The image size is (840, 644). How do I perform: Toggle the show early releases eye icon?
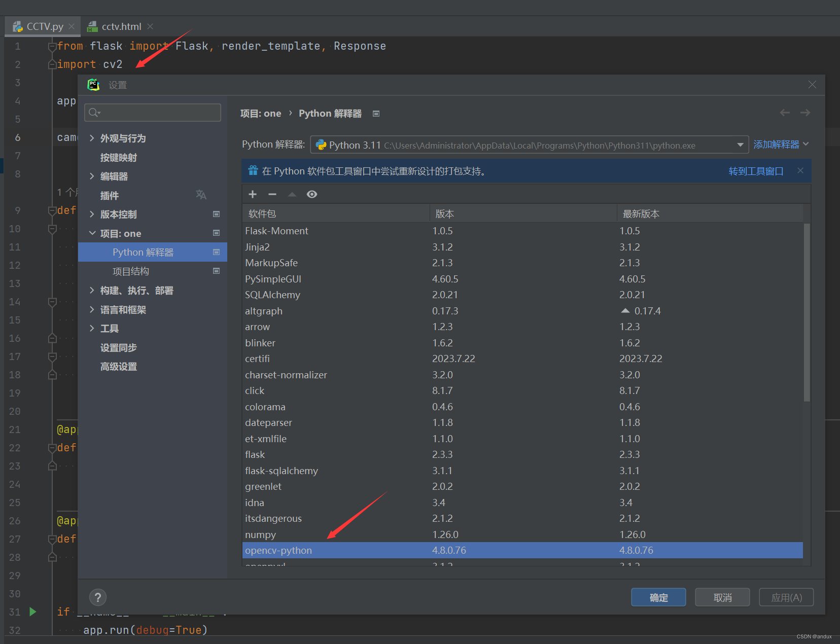[312, 194]
